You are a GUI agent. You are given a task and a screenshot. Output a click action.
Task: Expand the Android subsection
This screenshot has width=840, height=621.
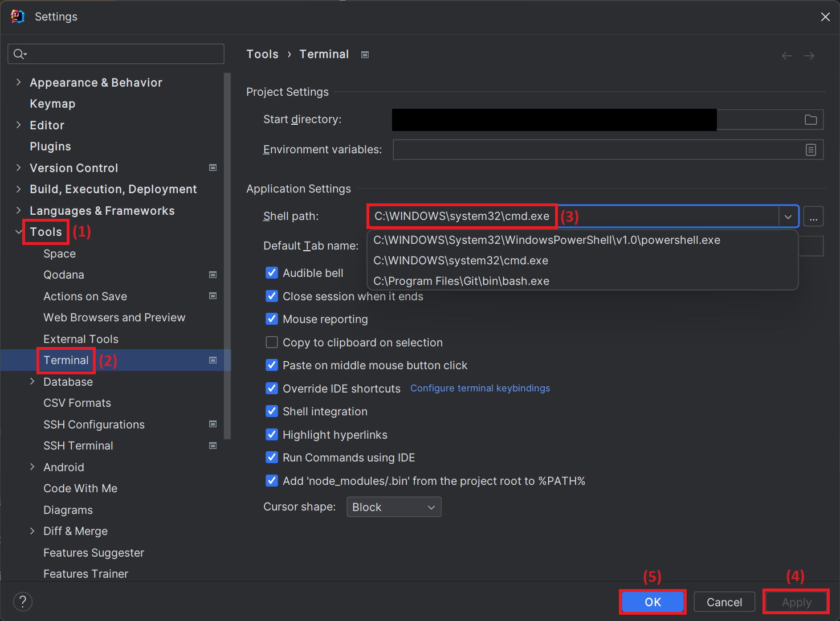[x=32, y=467]
